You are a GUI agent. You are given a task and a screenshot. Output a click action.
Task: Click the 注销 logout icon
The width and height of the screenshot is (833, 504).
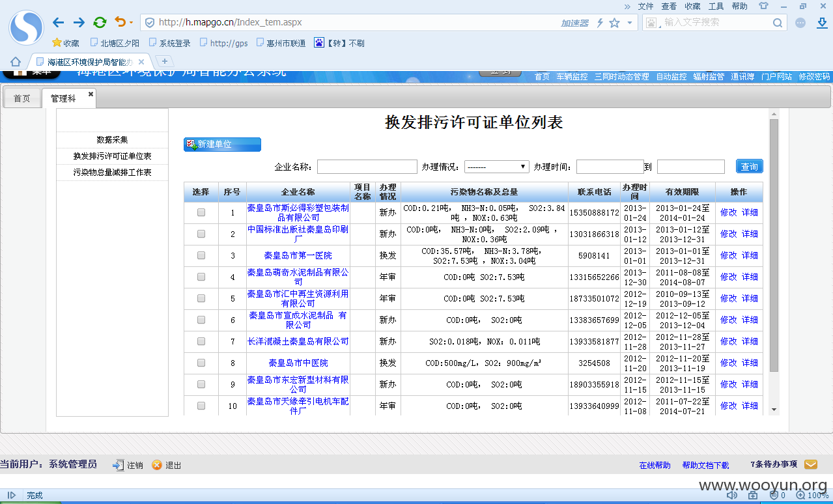pyautogui.click(x=119, y=465)
